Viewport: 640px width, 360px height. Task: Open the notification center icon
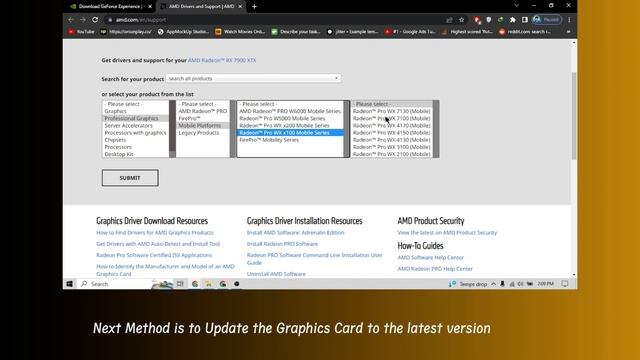(x=565, y=284)
